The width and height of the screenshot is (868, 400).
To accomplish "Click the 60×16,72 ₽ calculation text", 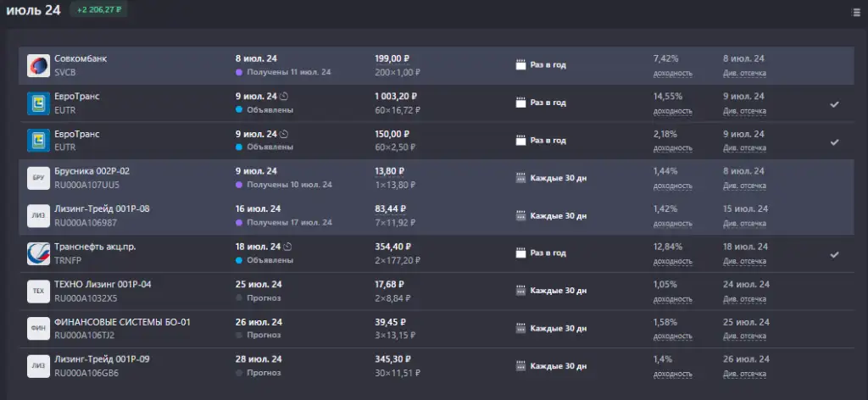I will (x=398, y=110).
